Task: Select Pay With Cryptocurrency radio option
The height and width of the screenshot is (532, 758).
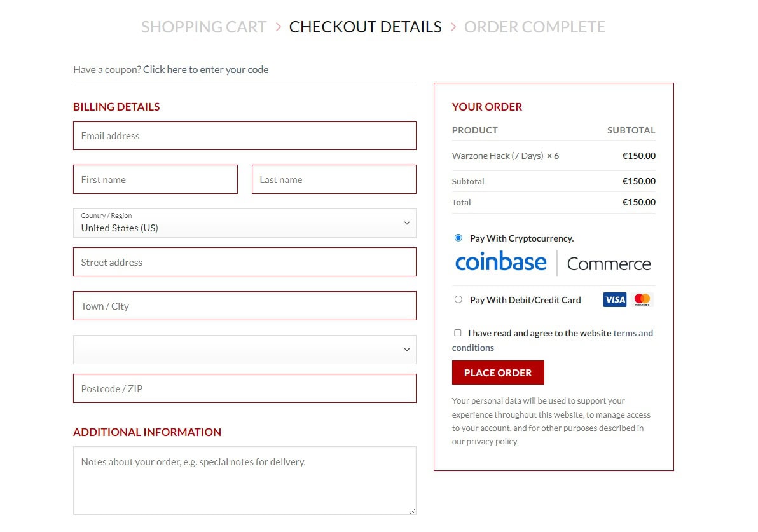Action: [458, 238]
